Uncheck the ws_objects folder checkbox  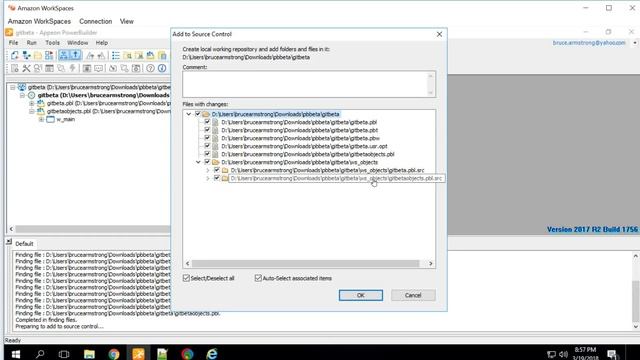[x=207, y=162]
